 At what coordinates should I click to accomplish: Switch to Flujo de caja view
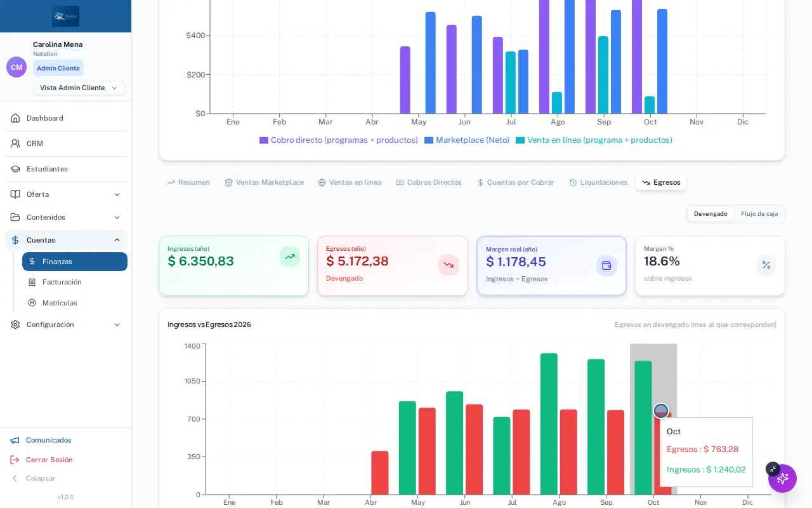point(759,214)
